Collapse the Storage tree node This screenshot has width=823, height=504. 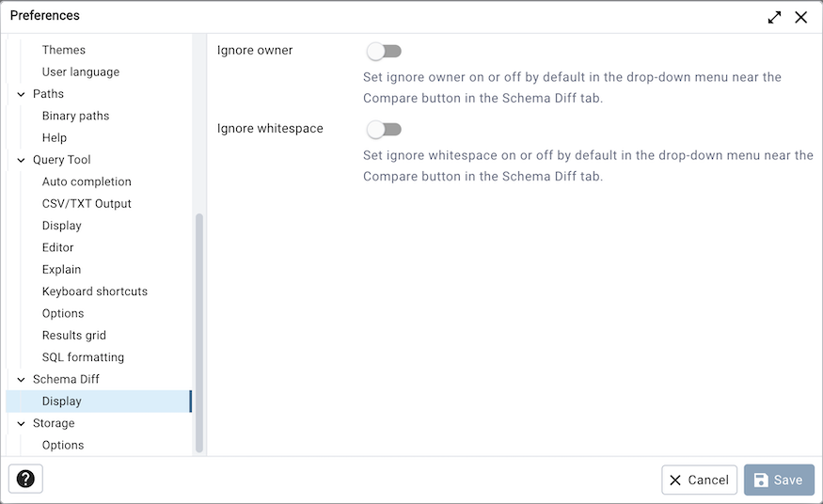point(21,423)
